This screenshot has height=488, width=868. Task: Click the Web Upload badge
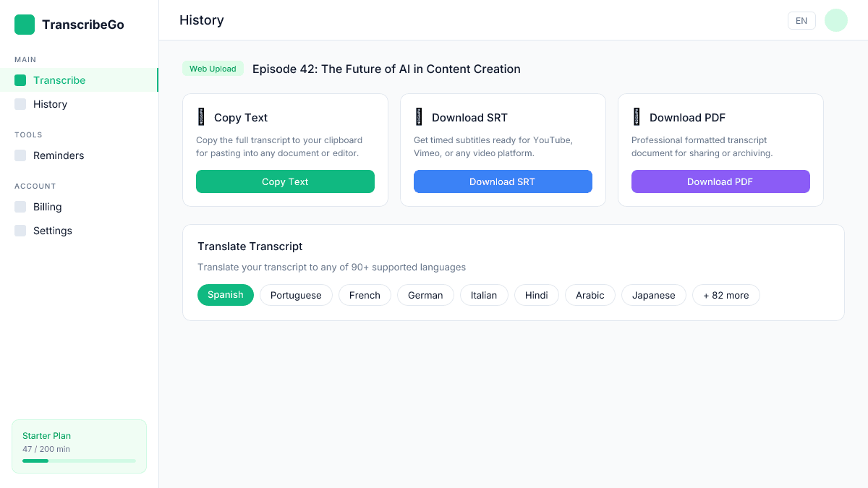tap(213, 69)
